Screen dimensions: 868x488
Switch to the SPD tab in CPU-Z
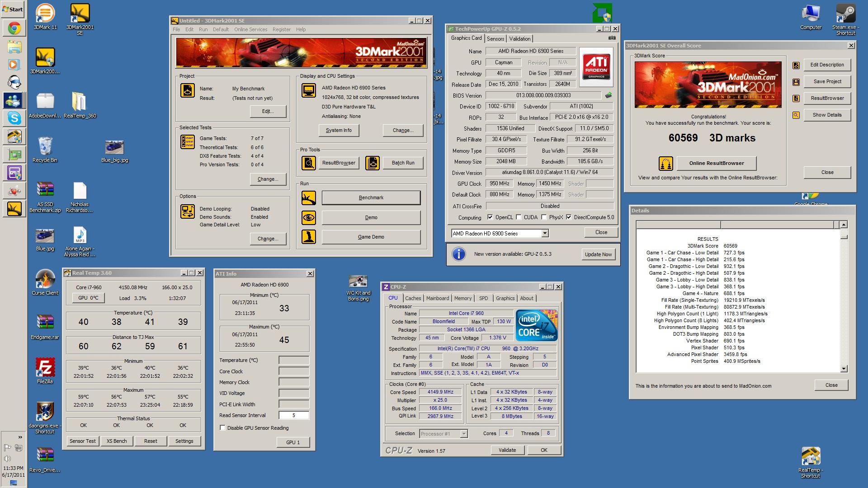pos(484,298)
